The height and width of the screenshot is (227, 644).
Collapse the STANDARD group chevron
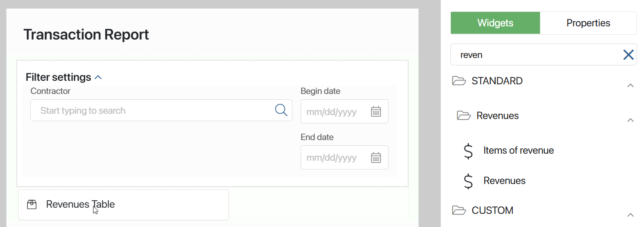pos(630,86)
